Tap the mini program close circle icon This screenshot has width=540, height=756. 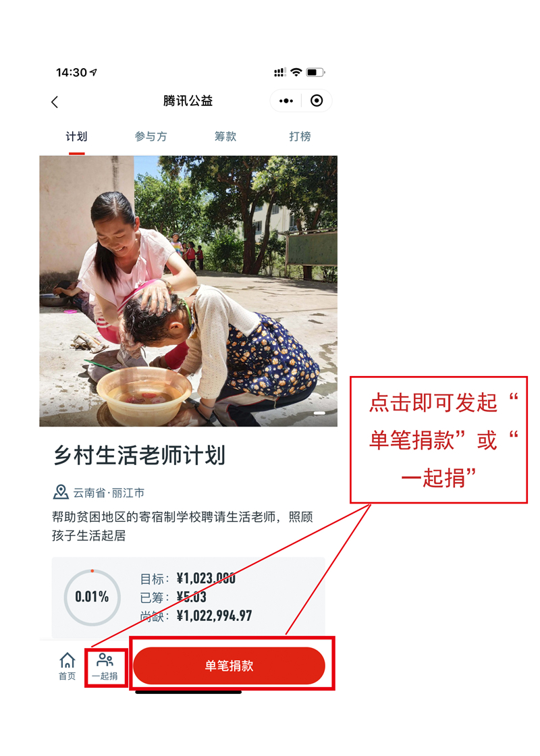[x=317, y=101]
